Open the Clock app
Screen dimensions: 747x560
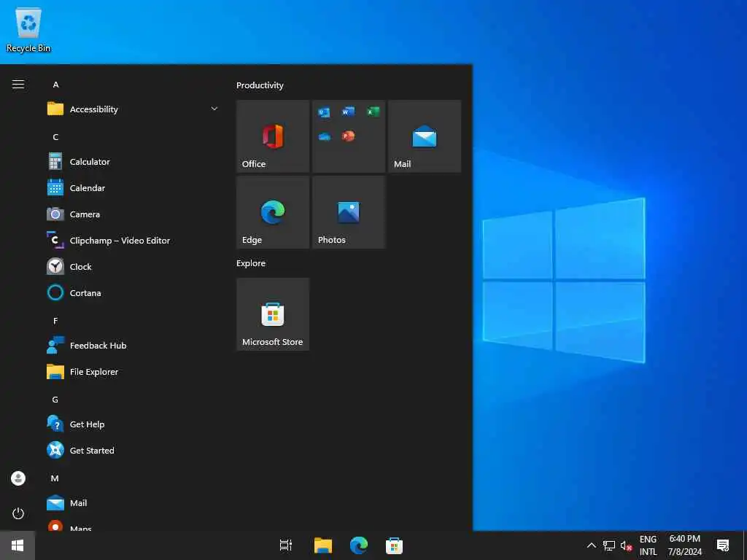click(x=133, y=266)
